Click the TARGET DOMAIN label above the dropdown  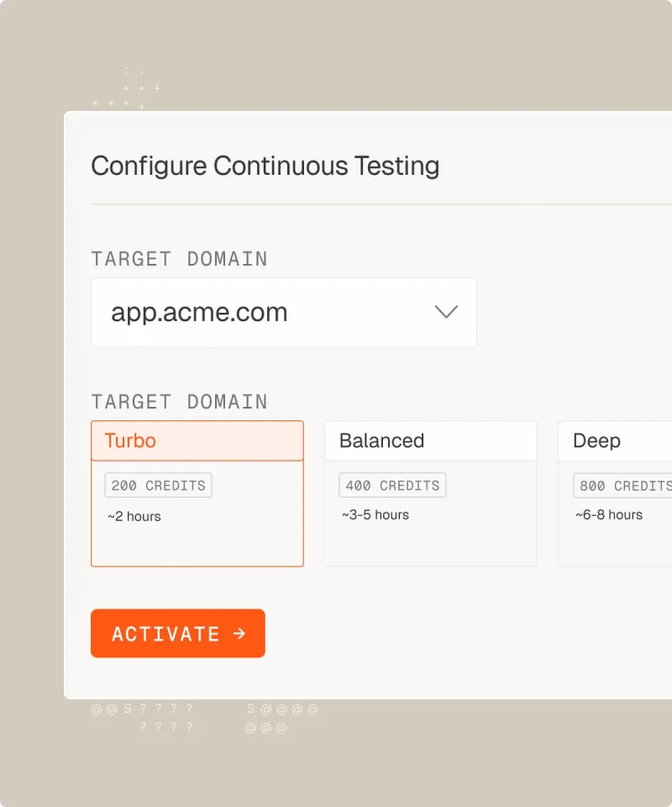tap(180, 259)
